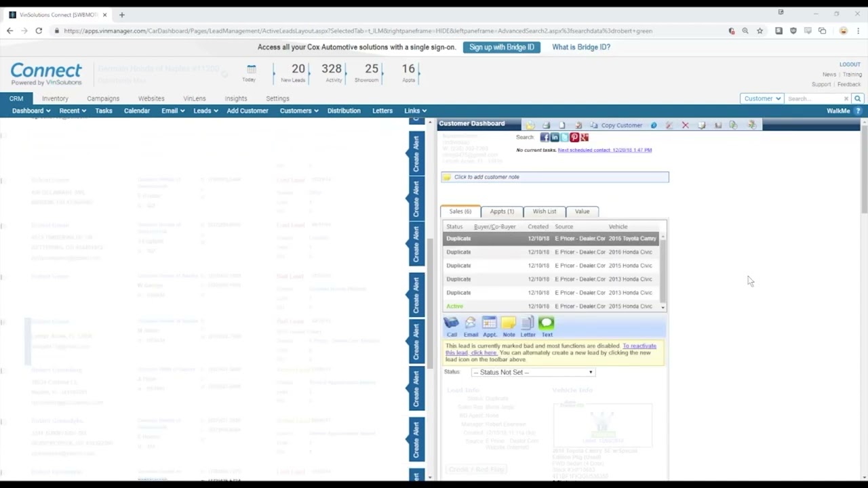
Task: Click the Pinterest search icon
Action: (x=574, y=138)
